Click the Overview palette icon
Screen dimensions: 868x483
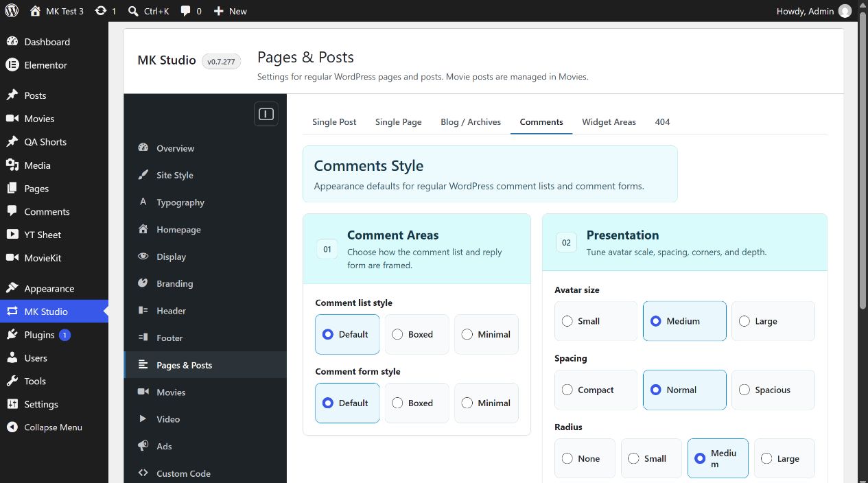click(143, 148)
